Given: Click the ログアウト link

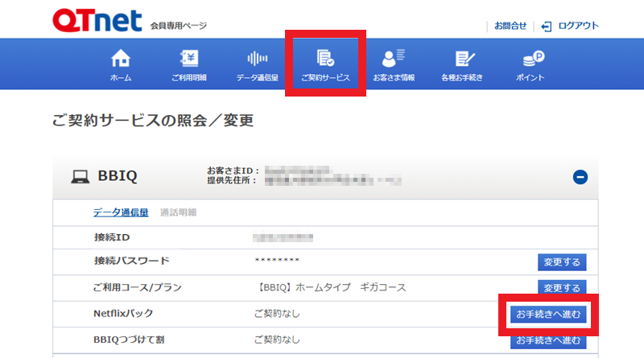Looking at the screenshot, I should tap(578, 26).
